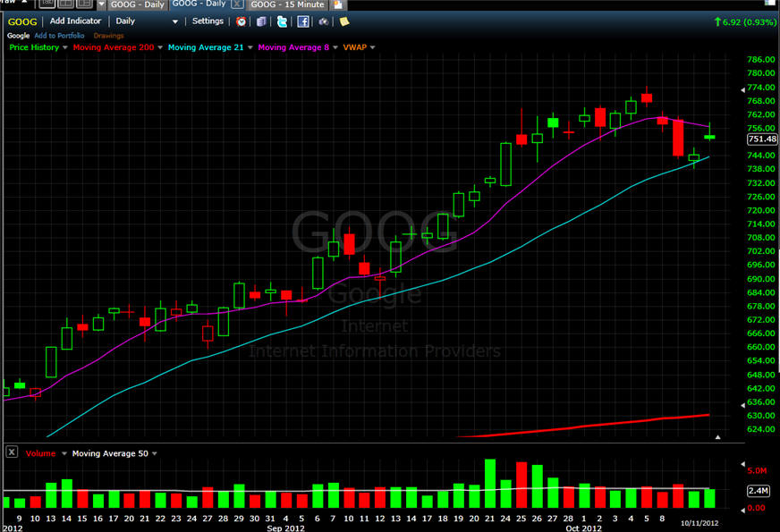Expand Moving Average 200 options
This screenshot has height=532, width=780.
tap(160, 47)
